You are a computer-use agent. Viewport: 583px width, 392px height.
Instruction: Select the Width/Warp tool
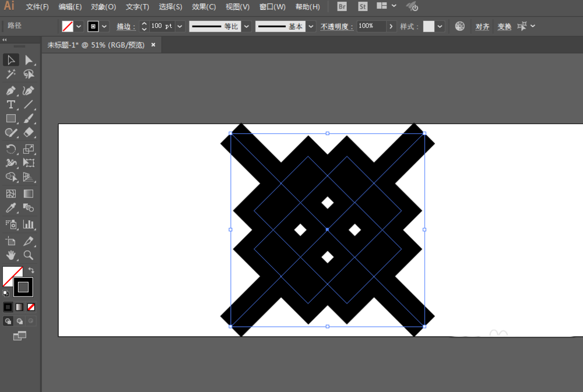click(x=10, y=163)
